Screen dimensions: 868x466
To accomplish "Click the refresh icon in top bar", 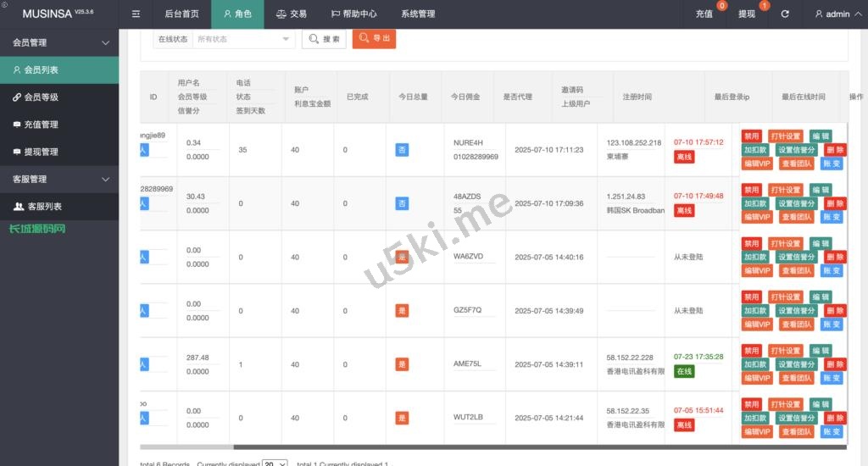I will pyautogui.click(x=785, y=14).
